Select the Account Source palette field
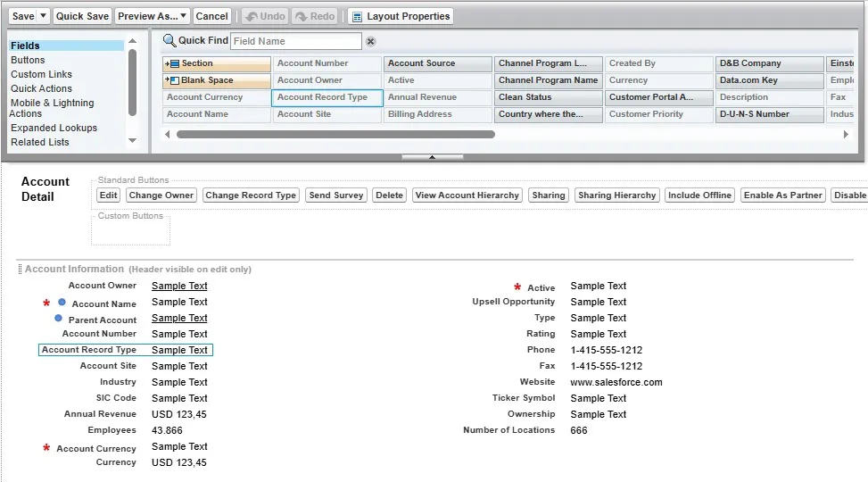The height and width of the screenshot is (482, 868). pyautogui.click(x=438, y=63)
